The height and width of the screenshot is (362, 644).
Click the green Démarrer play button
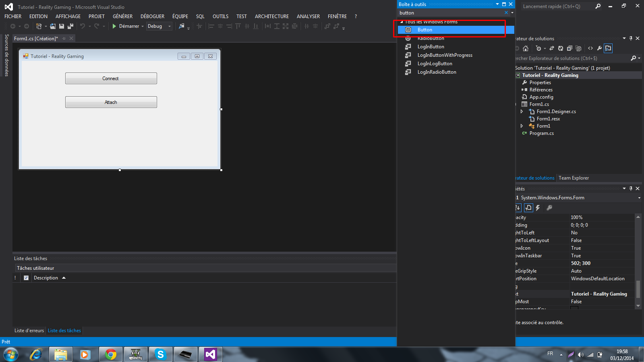114,26
